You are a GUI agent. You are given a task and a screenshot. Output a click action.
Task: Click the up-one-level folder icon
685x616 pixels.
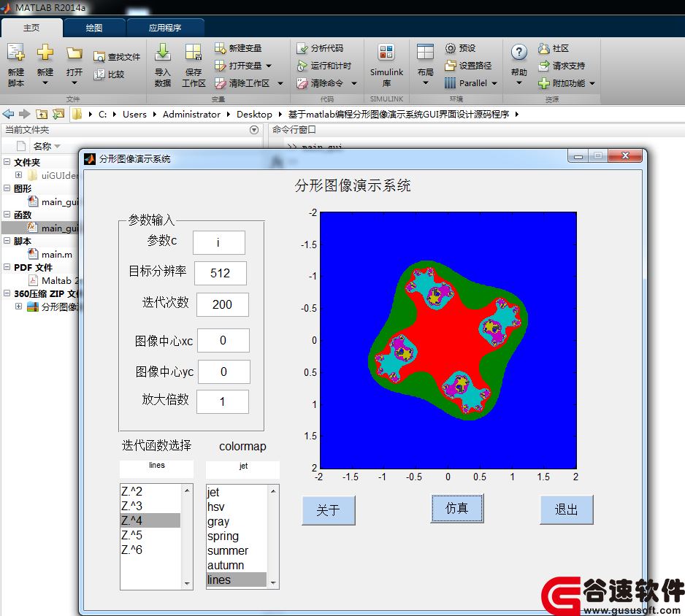[x=42, y=114]
